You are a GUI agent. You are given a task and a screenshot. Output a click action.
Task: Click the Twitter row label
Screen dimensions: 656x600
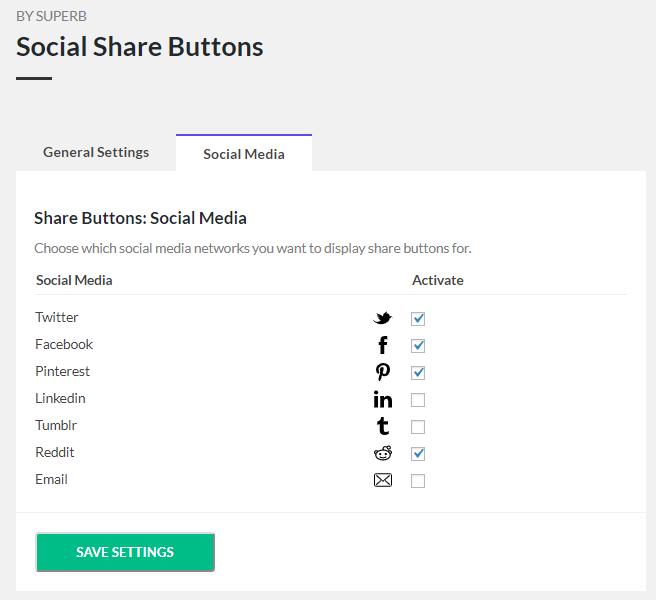[56, 317]
